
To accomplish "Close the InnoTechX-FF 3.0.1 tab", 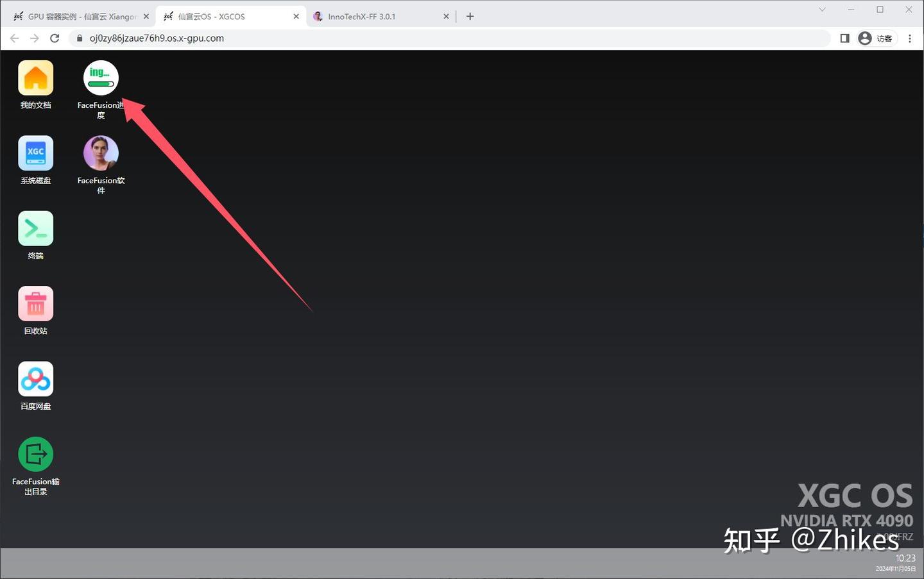I will [446, 17].
